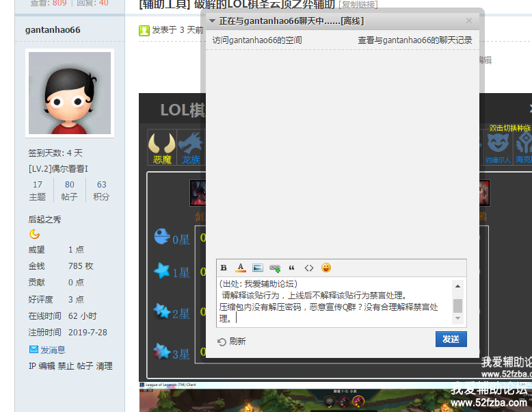Click the 金钱 785 枚 value
The image size is (532, 412).
81,266
